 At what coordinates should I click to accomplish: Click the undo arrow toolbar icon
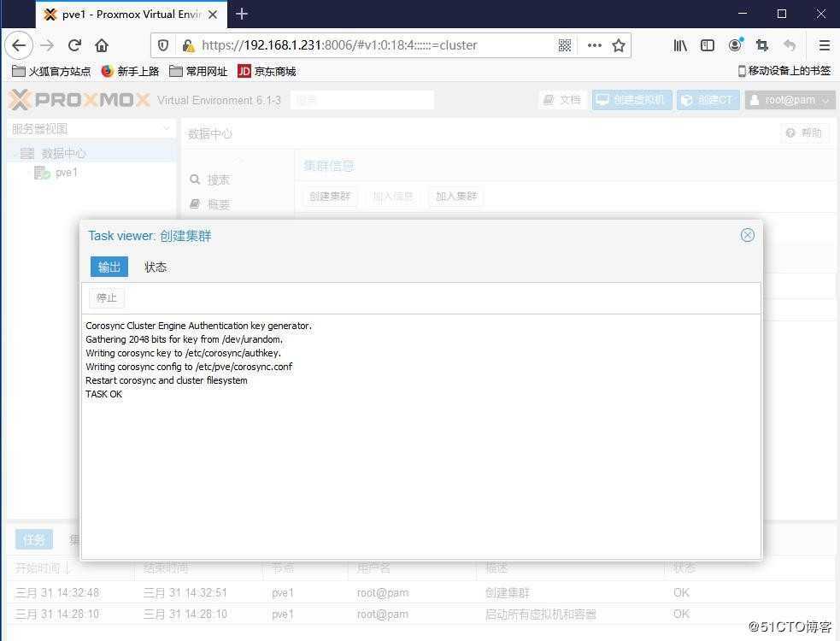pyautogui.click(x=789, y=45)
